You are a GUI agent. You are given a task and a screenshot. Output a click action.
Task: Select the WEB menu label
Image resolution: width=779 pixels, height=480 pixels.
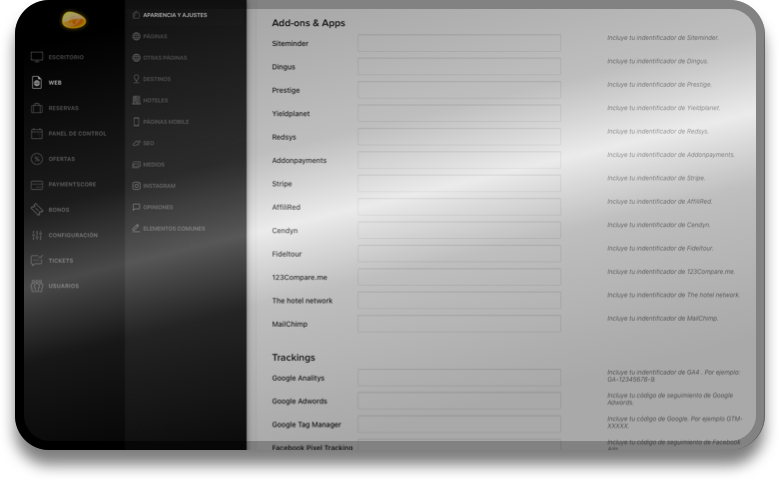tap(55, 82)
